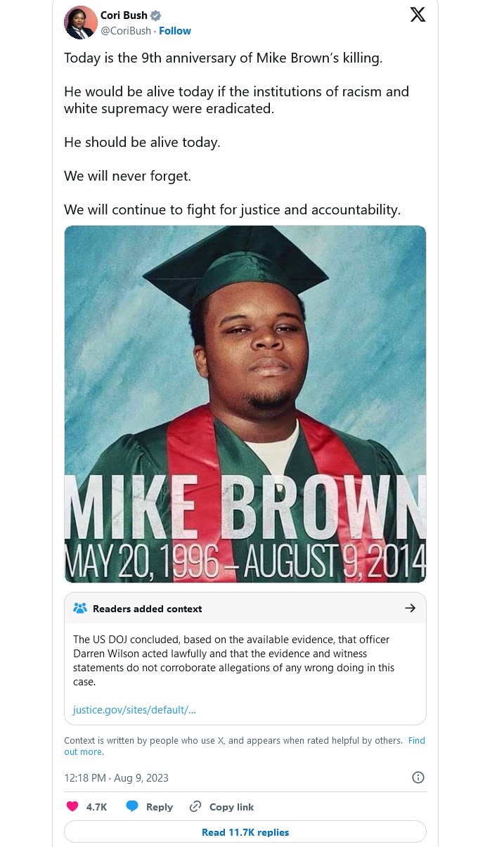Click the Readers added context heading

[x=147, y=609]
